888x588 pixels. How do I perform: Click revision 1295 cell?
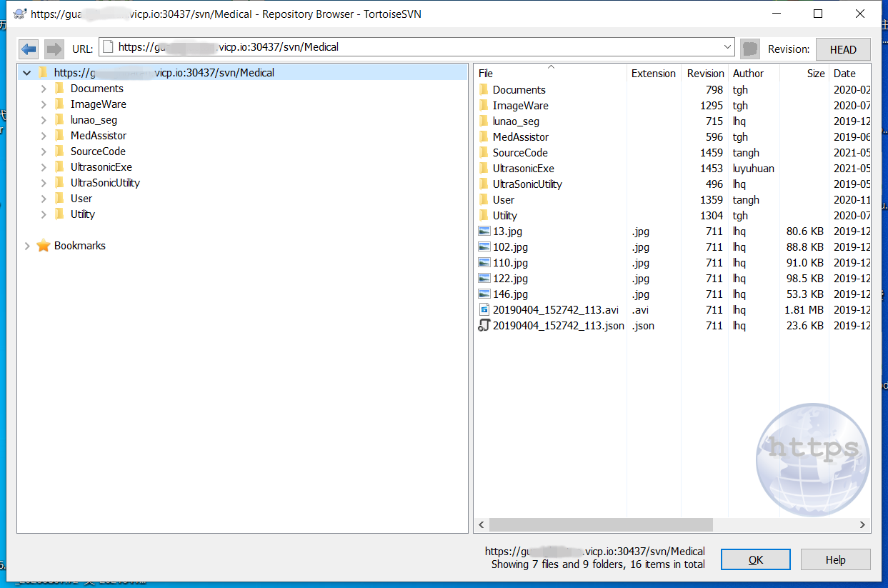(x=711, y=106)
